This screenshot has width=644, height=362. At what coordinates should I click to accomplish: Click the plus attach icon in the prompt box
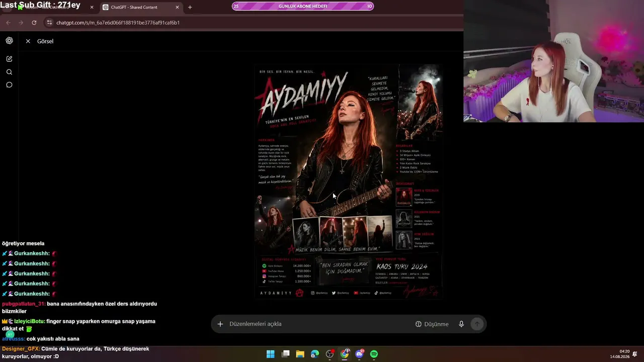click(220, 324)
